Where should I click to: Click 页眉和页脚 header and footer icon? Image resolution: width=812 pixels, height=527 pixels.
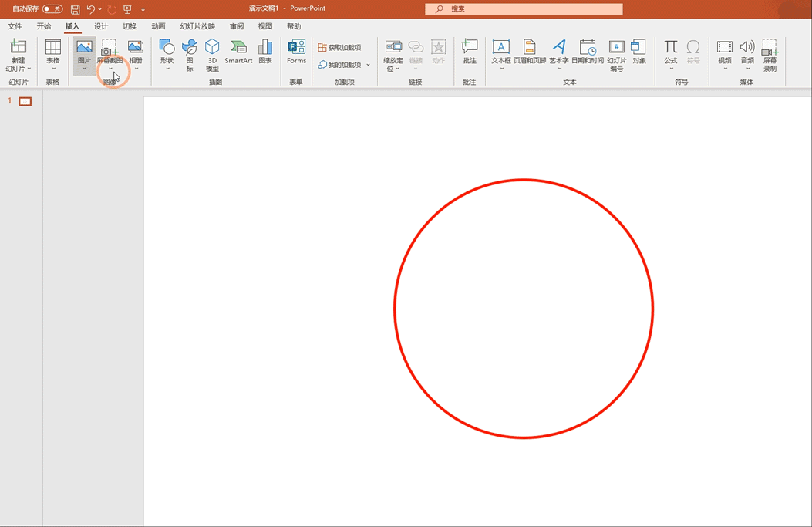530,52
